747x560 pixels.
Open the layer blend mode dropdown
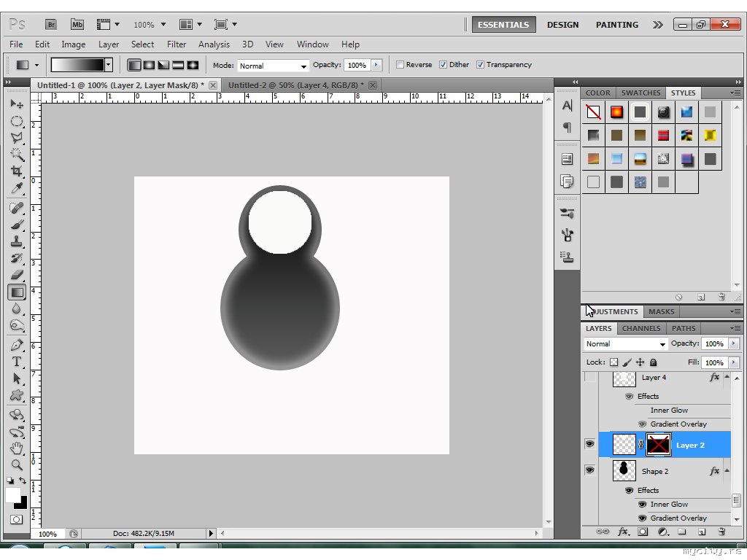pyautogui.click(x=626, y=344)
